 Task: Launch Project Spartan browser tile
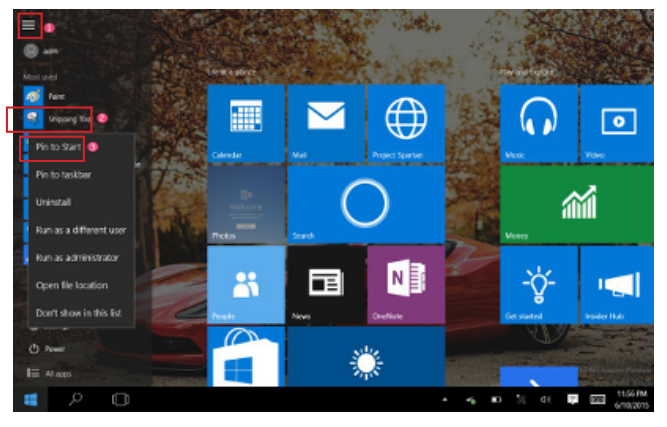406,123
